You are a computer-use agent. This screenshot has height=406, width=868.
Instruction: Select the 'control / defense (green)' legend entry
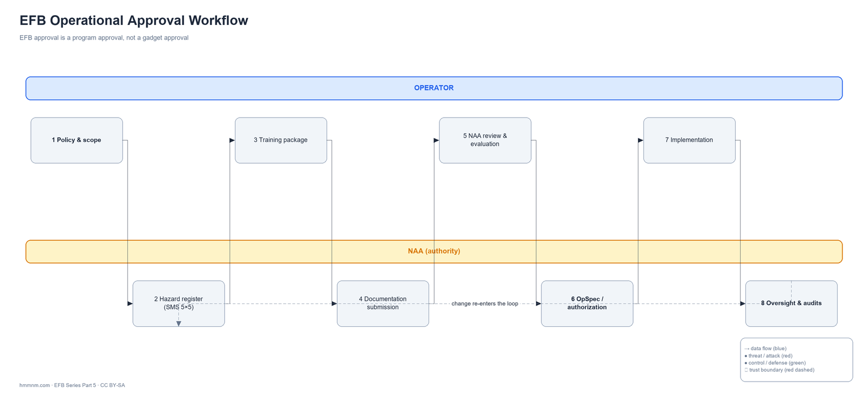775,363
